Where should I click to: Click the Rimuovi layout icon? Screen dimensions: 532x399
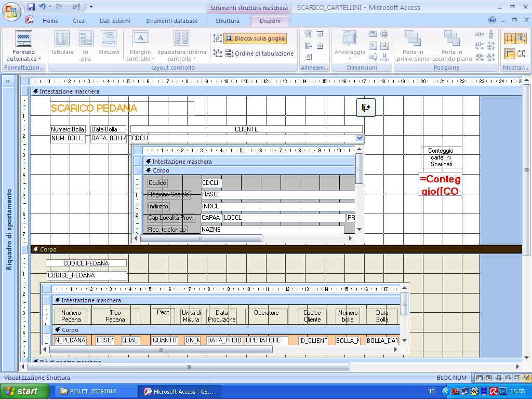(109, 43)
